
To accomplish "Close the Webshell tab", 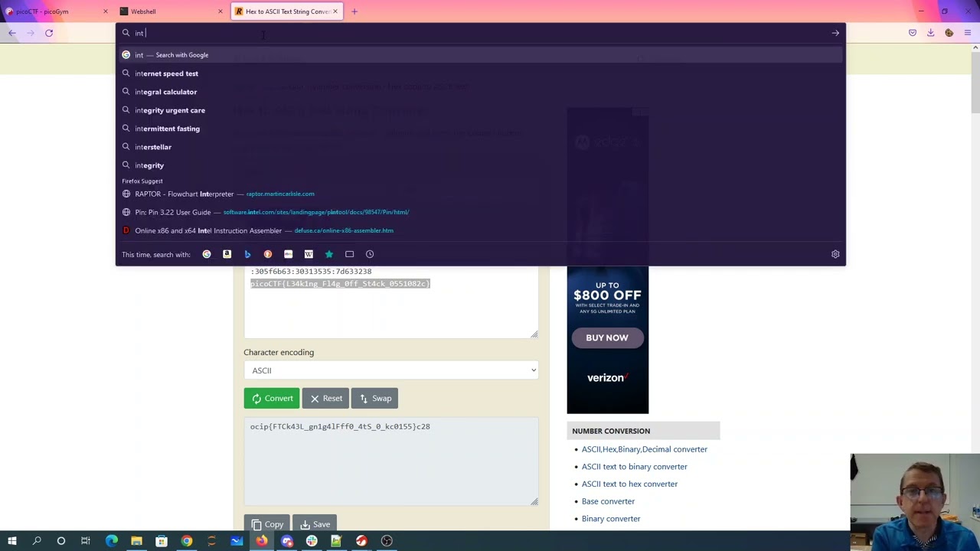I will [x=220, y=11].
